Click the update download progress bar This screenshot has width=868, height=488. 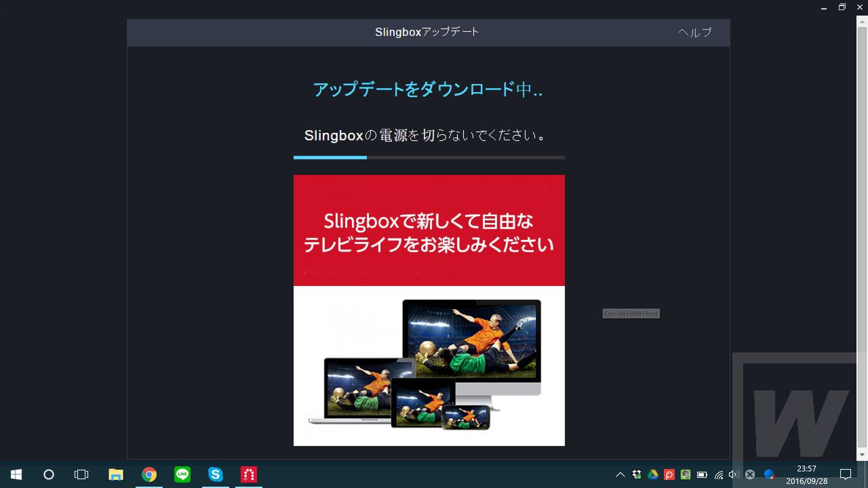point(429,157)
